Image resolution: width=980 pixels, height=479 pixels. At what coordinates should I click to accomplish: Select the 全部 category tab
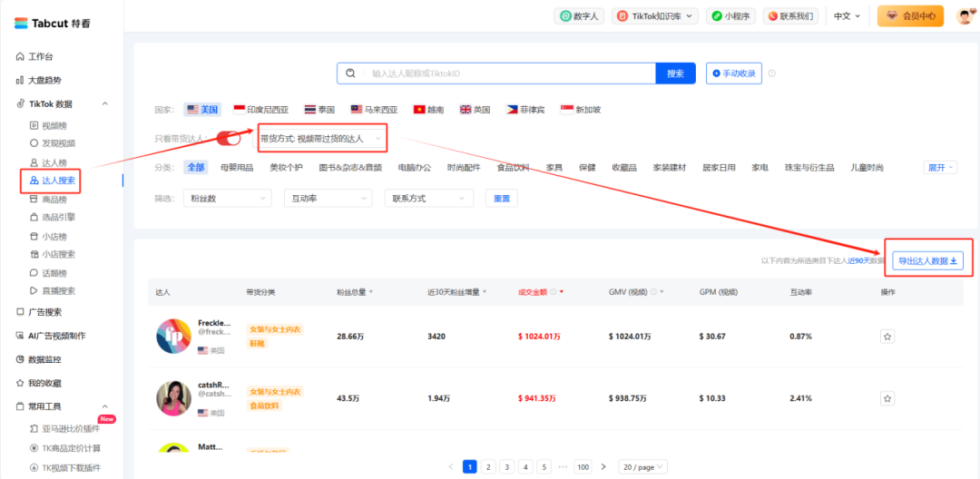(x=196, y=167)
